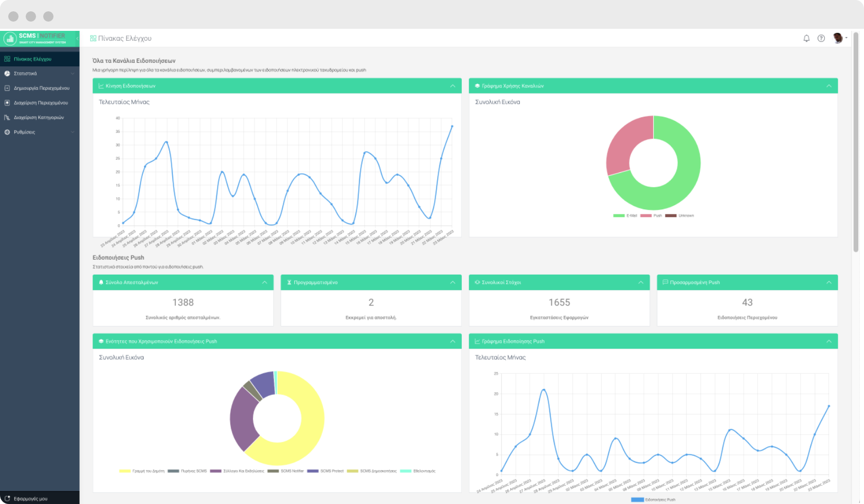Click the Διαχείριση Κατηγοριών sidebar icon
This screenshot has height=504, width=864.
pyautogui.click(x=7, y=118)
